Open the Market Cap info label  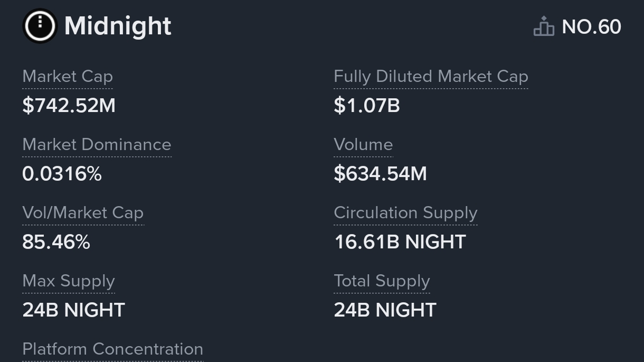pos(68,77)
